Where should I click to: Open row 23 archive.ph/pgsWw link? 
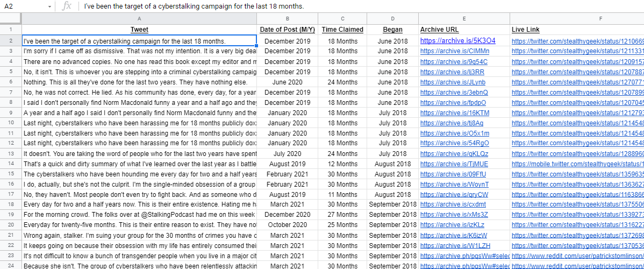464,256
